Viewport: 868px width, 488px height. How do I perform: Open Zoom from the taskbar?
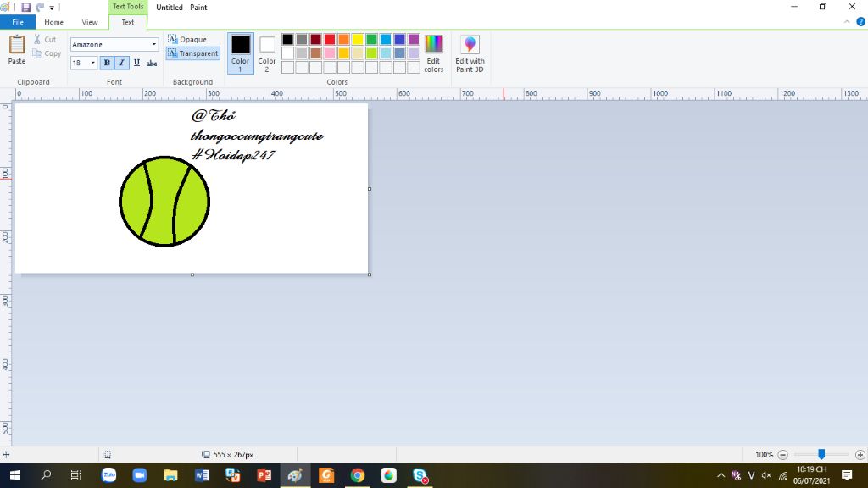tap(140, 475)
